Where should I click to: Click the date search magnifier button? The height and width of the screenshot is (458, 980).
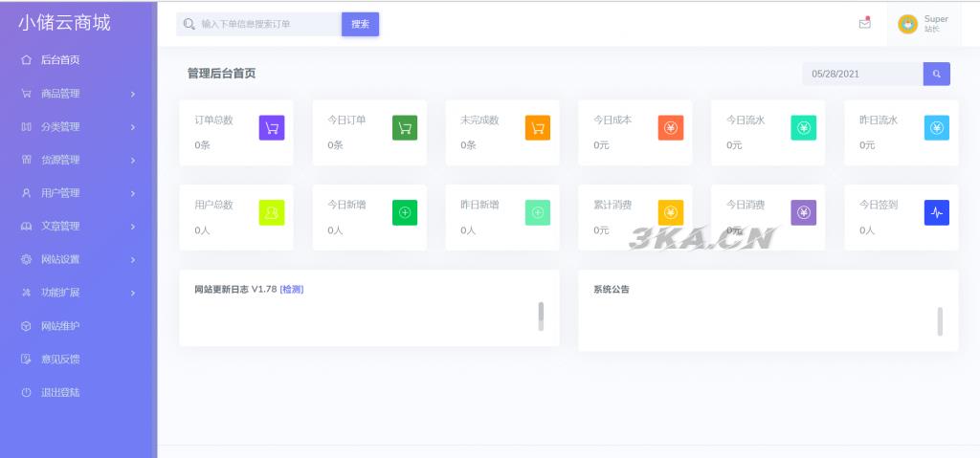(937, 74)
